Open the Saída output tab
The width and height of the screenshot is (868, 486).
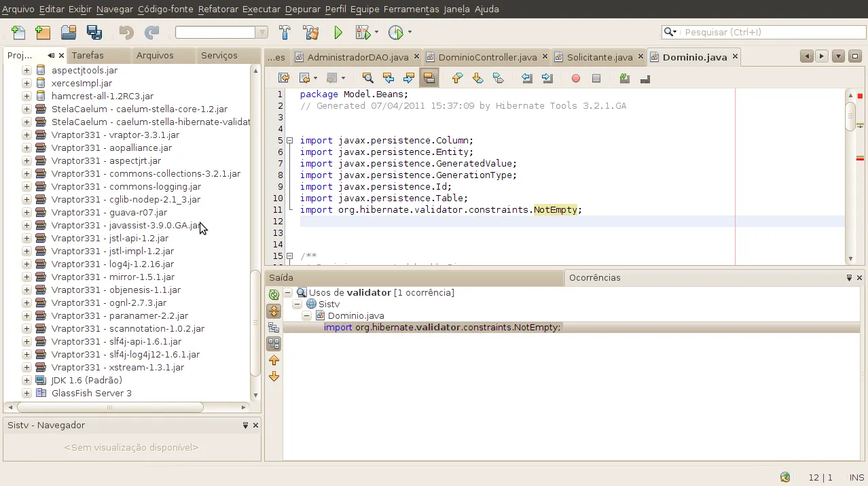point(281,277)
